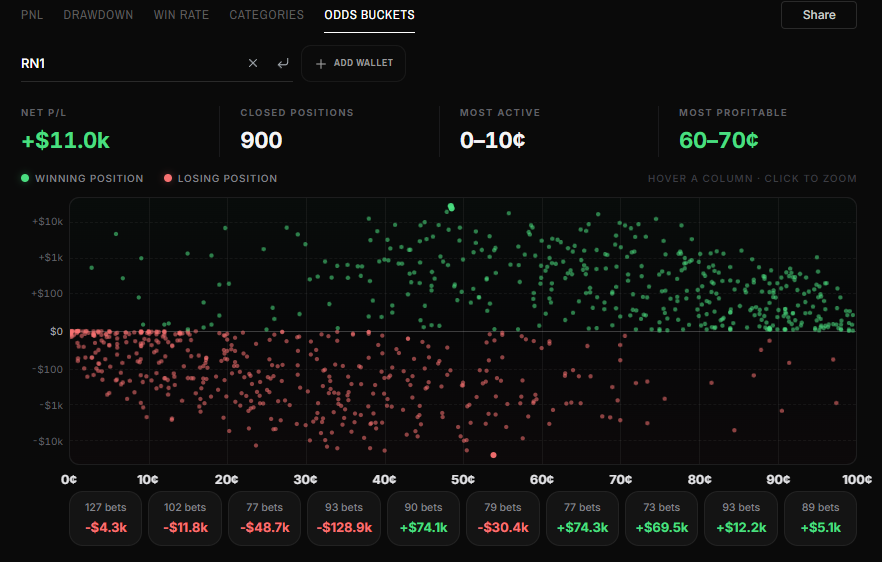
Task: Pick the 89 bets +$5.1k bucket
Action: pyautogui.click(x=820, y=518)
